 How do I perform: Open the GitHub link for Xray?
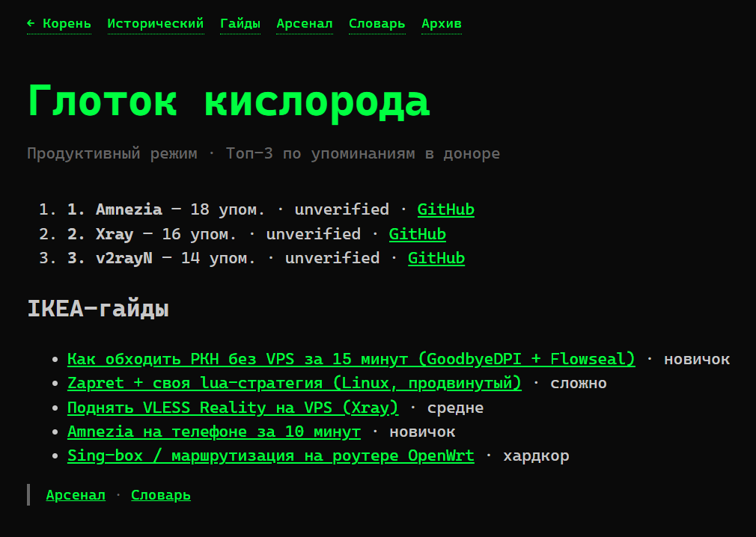tap(418, 234)
